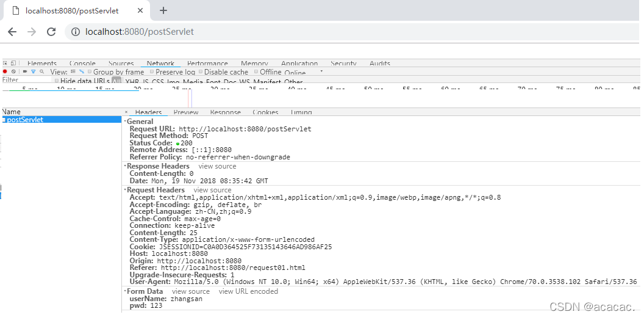644x317 pixels.
Task: Filter requests by Media type
Action: pyautogui.click(x=193, y=81)
